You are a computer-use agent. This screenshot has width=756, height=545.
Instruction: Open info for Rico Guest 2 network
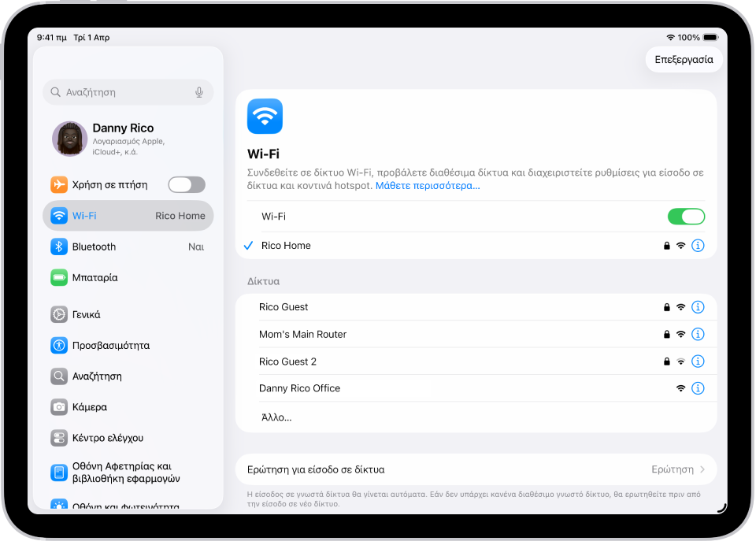click(698, 361)
